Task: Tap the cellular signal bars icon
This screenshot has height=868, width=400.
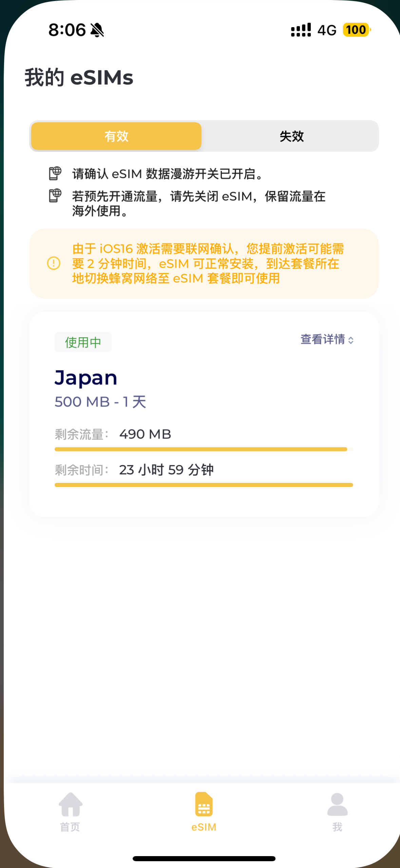Action: tap(301, 30)
